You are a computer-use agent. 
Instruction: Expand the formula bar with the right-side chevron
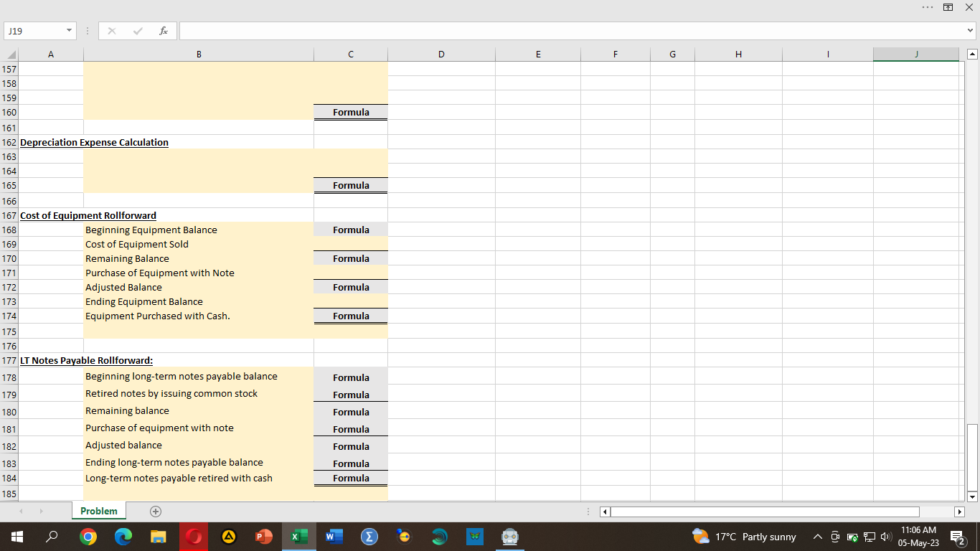pos(971,32)
